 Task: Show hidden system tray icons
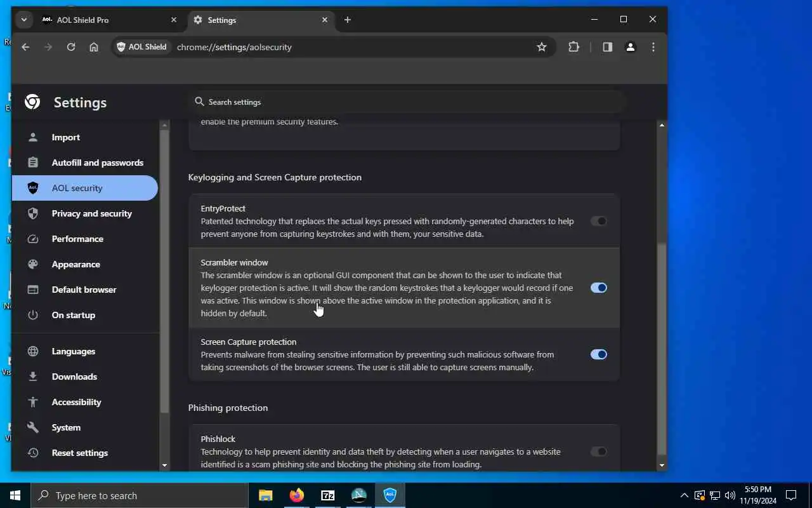(x=684, y=495)
